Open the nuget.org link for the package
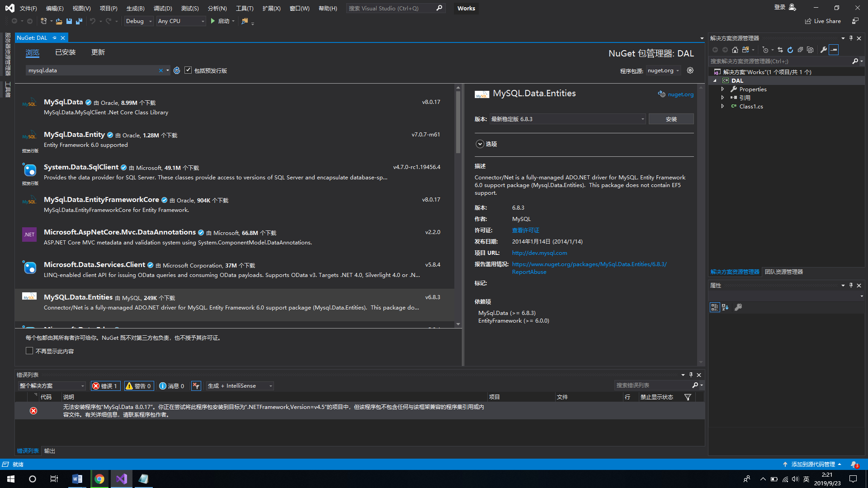 (680, 94)
